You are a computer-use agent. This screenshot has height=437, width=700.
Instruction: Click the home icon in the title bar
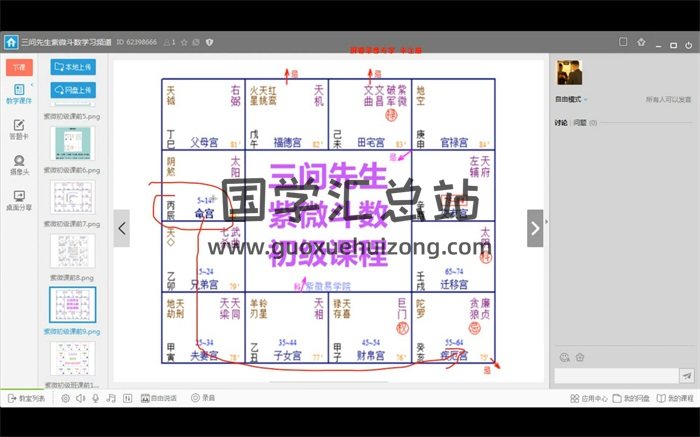11,42
